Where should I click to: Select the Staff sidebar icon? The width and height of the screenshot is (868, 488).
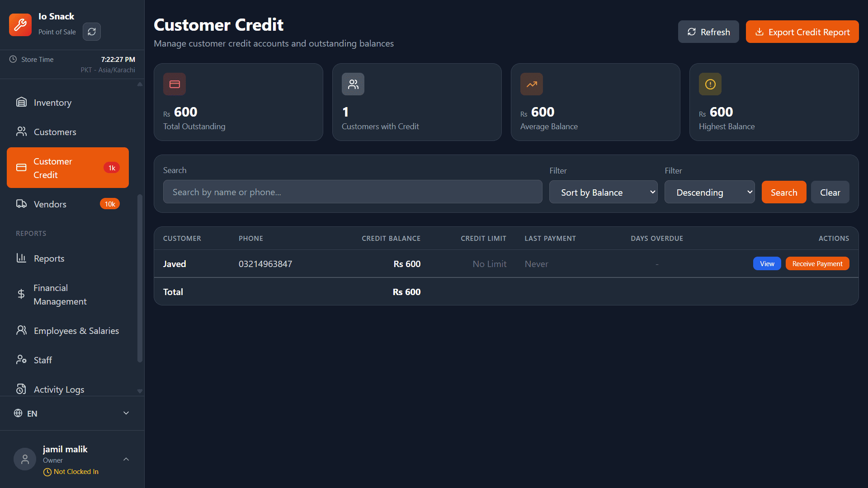click(x=22, y=360)
